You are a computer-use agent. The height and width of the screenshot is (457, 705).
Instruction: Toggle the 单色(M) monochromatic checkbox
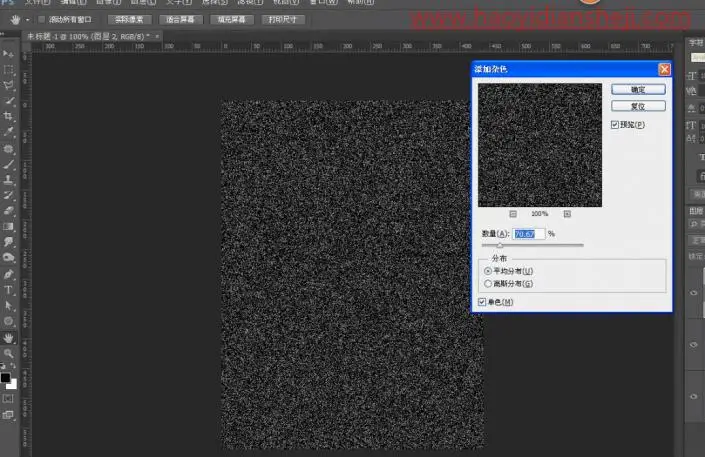(482, 302)
